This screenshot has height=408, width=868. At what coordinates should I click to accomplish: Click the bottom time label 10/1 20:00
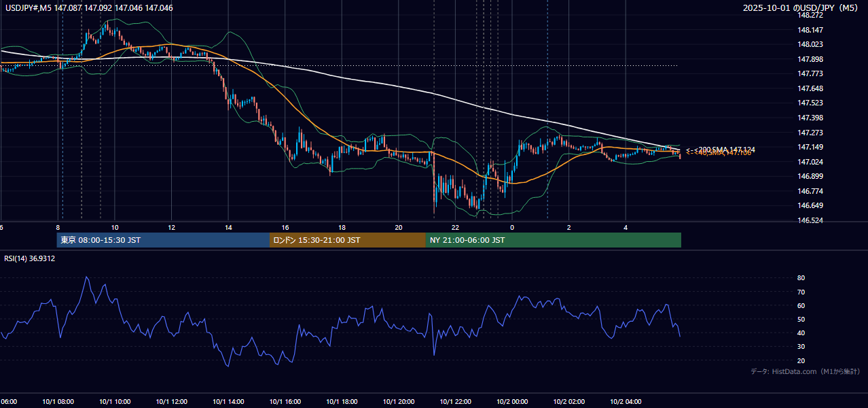pos(399,401)
